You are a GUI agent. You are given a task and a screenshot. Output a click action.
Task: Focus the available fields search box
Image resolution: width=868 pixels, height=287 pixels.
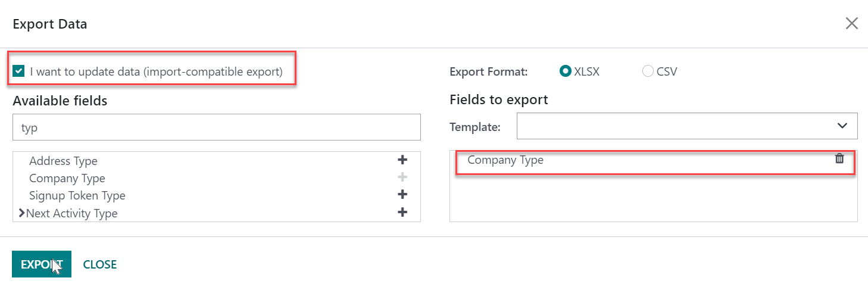tap(217, 127)
